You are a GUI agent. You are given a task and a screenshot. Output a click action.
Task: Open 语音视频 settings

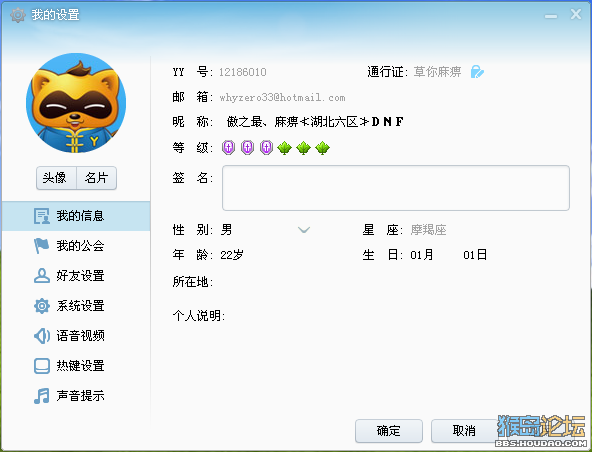coord(76,336)
